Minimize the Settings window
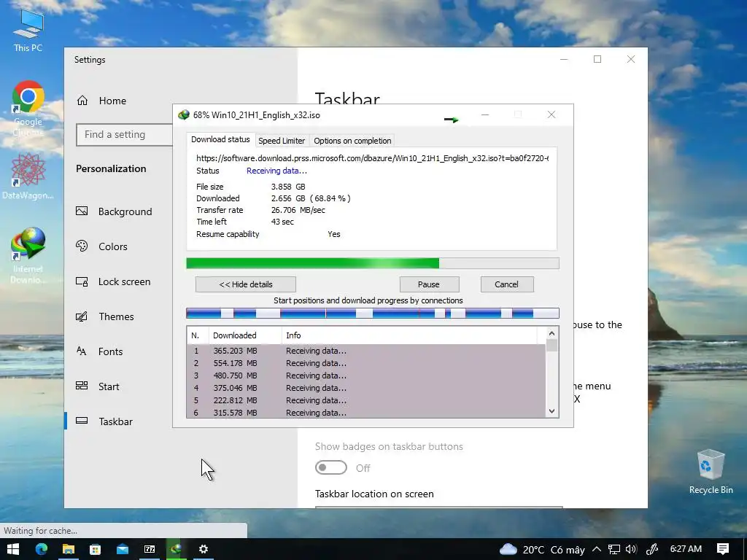 (x=564, y=59)
